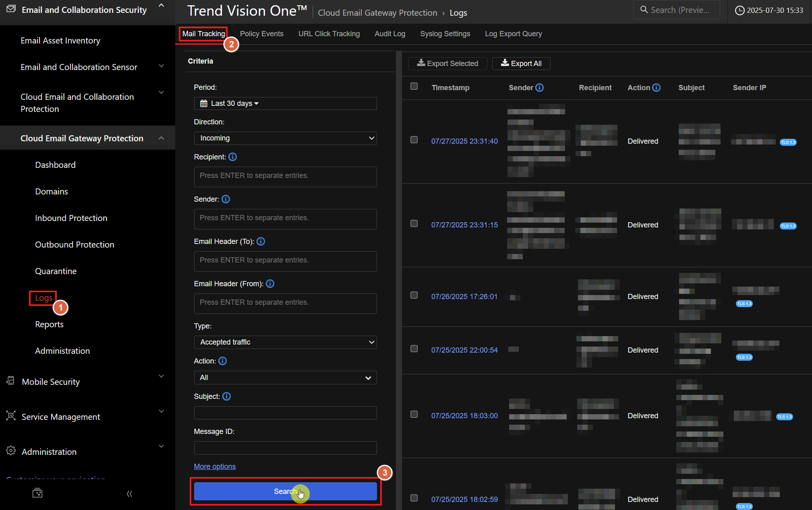Click the More options link
Screen dimensions: 812x510
click(x=215, y=467)
